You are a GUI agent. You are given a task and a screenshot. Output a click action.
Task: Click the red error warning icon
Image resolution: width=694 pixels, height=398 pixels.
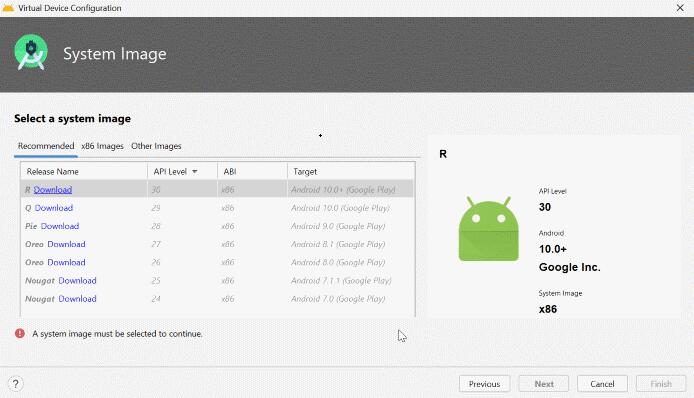pyautogui.click(x=20, y=333)
